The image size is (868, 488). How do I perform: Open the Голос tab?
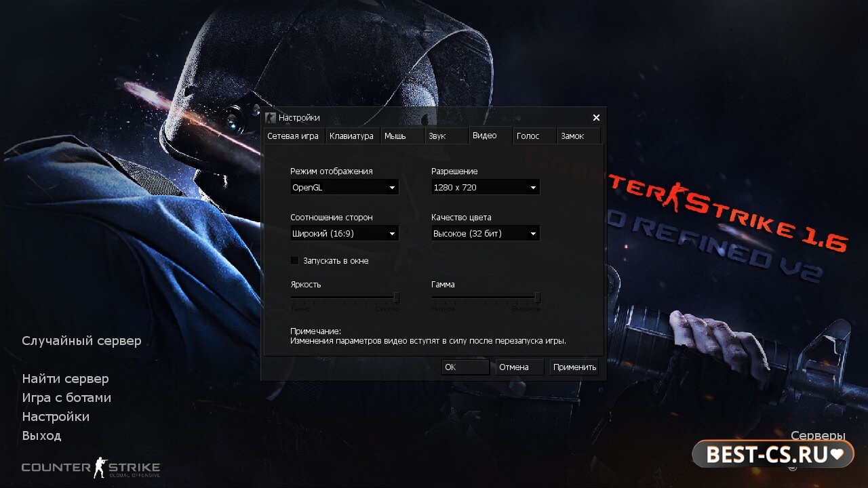point(534,136)
